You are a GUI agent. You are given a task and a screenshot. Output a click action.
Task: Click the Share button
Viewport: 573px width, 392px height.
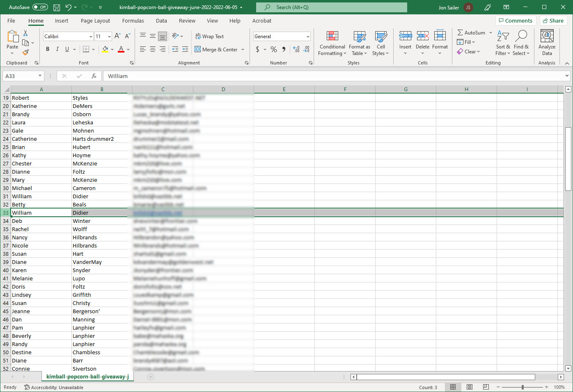(552, 21)
